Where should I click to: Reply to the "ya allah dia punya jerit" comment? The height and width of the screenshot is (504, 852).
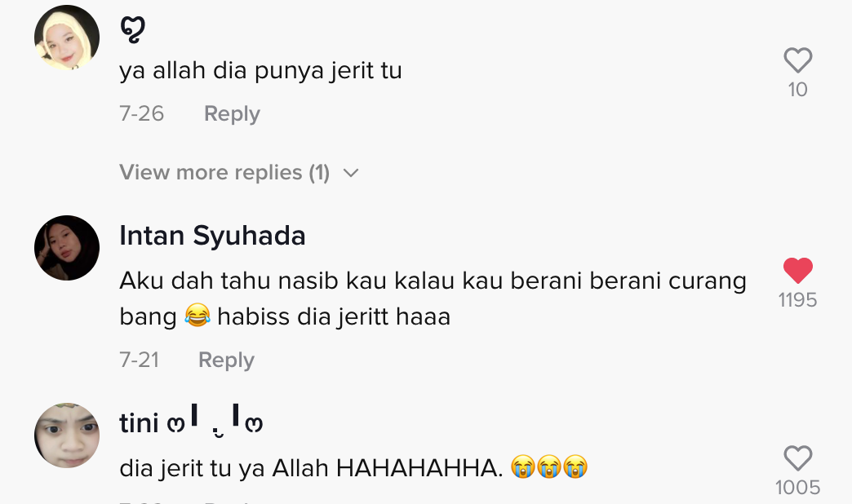click(x=232, y=113)
